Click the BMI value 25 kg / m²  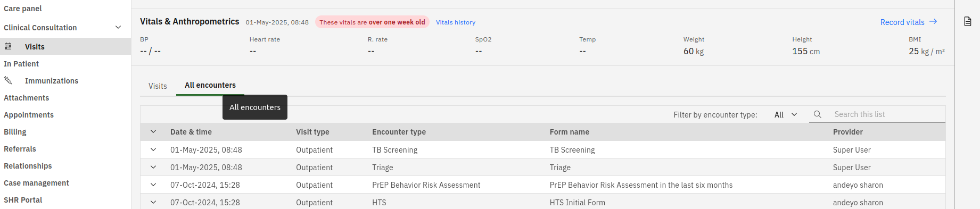(x=927, y=52)
